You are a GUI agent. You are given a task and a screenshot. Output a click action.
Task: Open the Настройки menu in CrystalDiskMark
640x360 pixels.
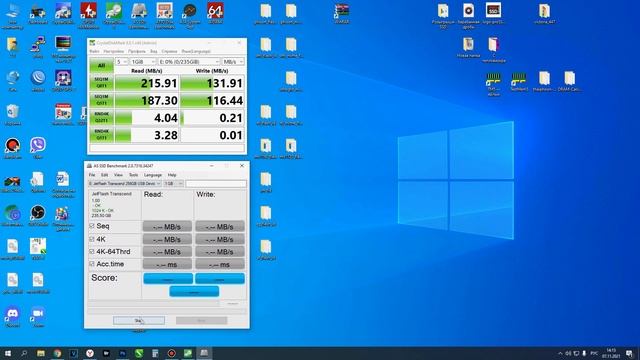[x=113, y=51]
